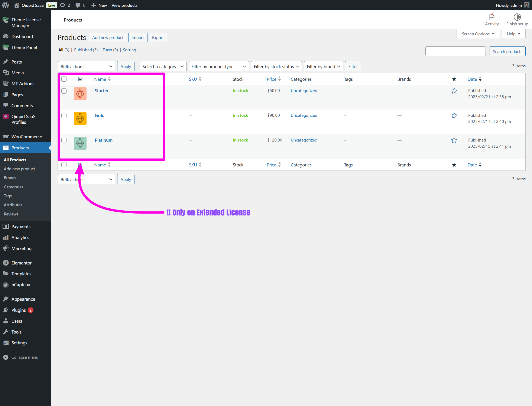Check the Gold product checkbox
The image size is (532, 406).
point(64,116)
